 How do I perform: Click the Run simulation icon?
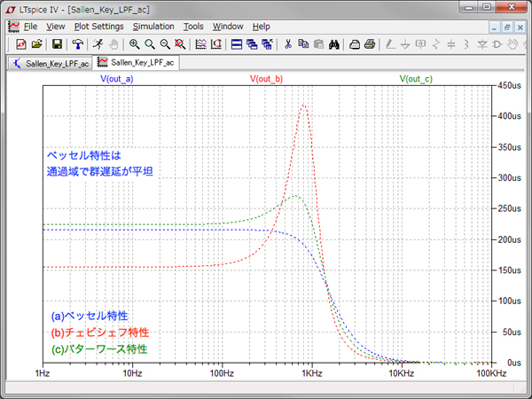point(98,43)
